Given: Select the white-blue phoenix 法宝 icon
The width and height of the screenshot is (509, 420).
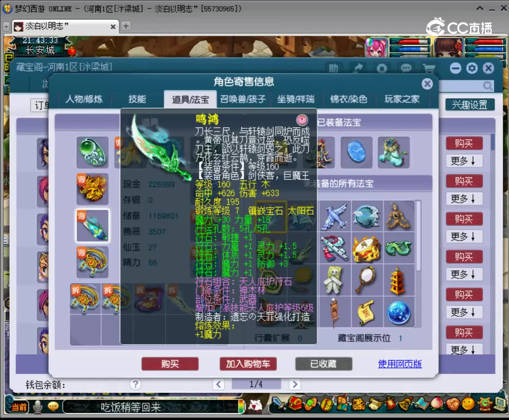Looking at the screenshot, I should pyautogui.click(x=334, y=216).
